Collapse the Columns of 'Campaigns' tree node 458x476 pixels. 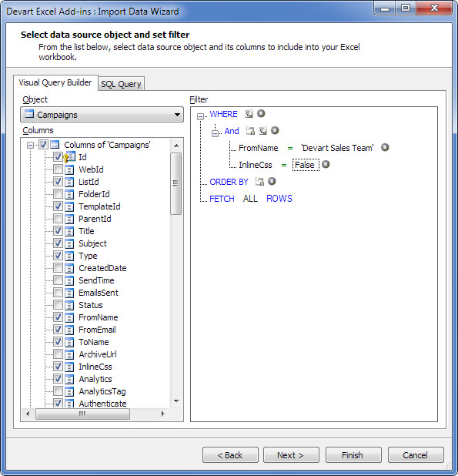(30, 145)
